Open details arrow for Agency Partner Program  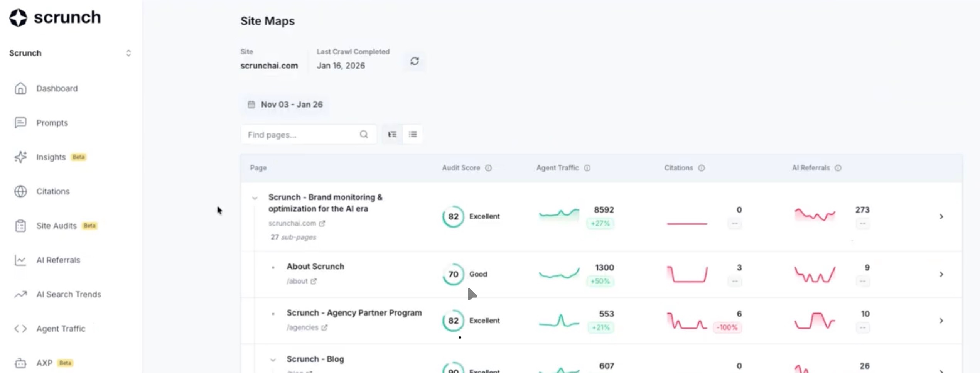point(941,321)
